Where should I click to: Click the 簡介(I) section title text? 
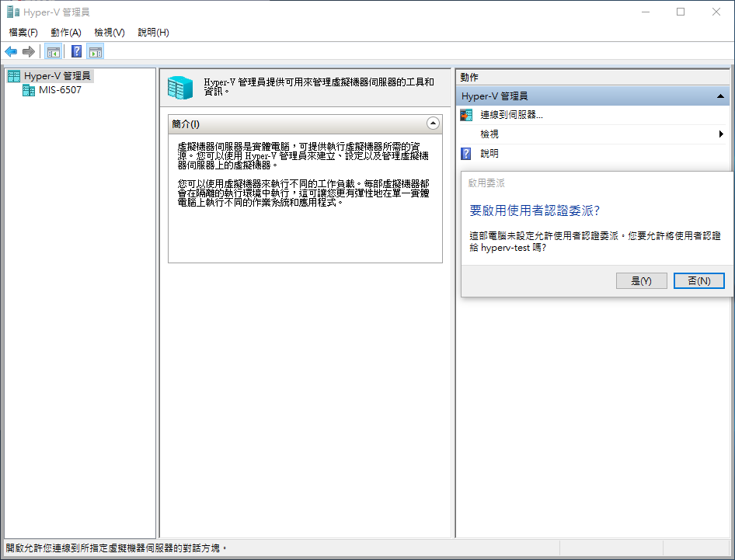(x=186, y=124)
